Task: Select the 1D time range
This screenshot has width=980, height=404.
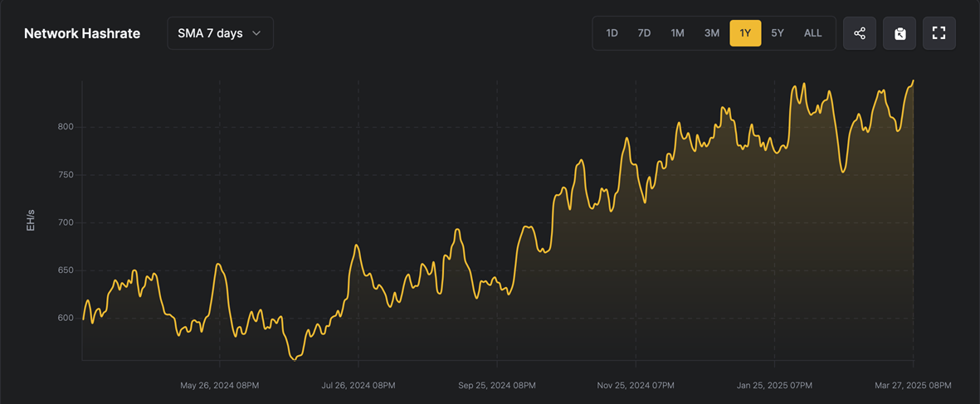Action: click(x=612, y=33)
